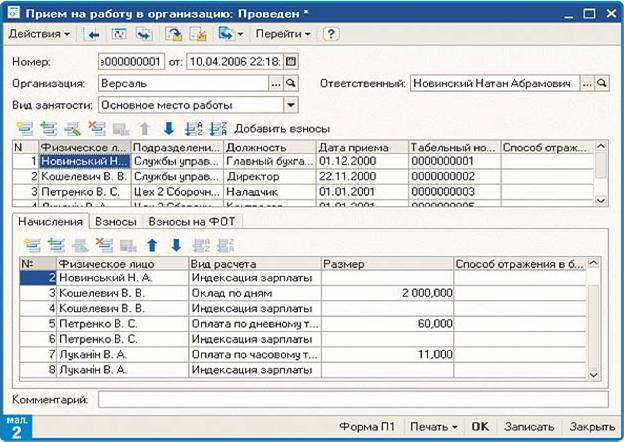Click the blue left-arrow toolbar icon
This screenshot has height=442, width=624.
point(93,34)
